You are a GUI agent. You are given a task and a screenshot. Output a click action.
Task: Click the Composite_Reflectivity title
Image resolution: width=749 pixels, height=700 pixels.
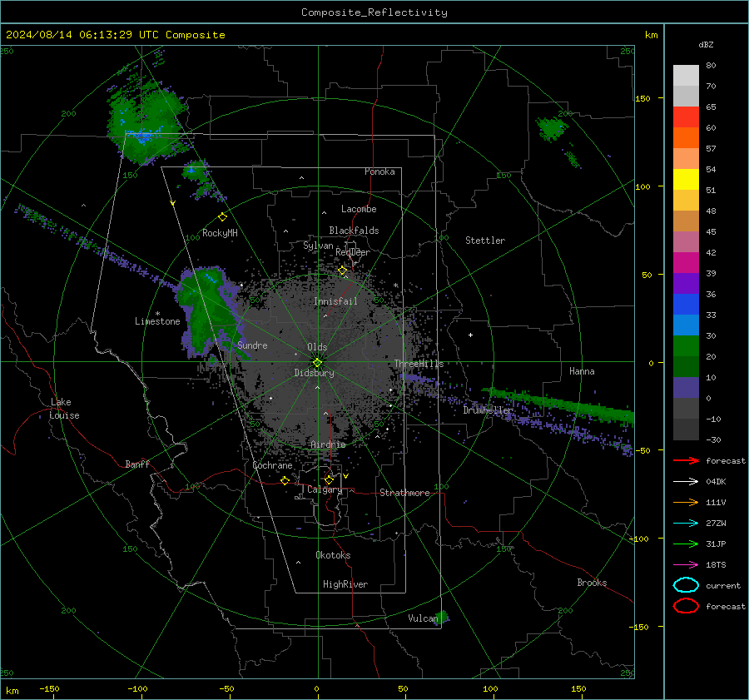pyautogui.click(x=374, y=12)
